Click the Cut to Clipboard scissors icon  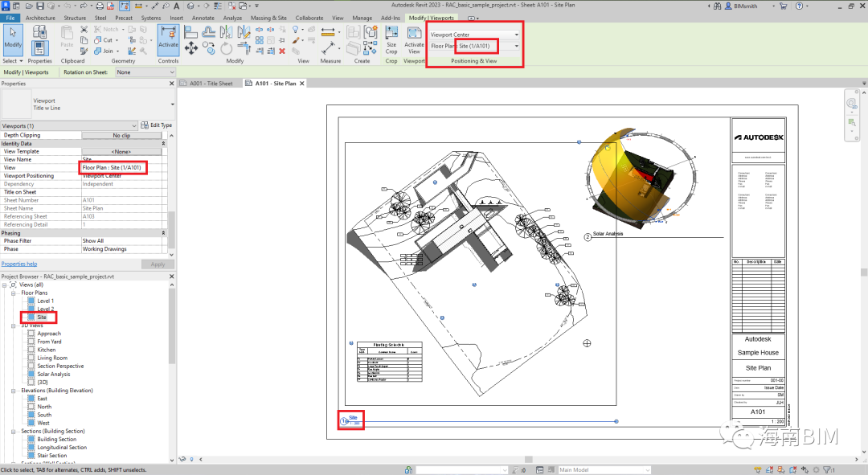click(84, 30)
